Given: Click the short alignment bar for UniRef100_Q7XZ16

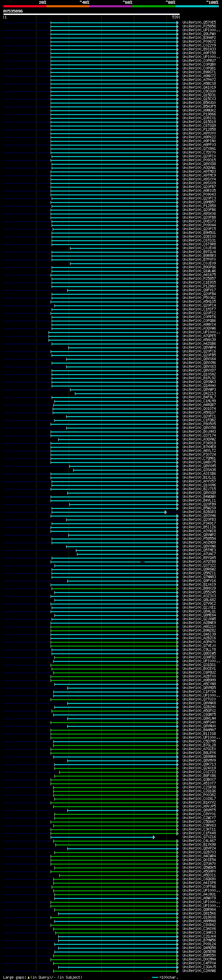Looking at the screenshot, I should [103, 837].
